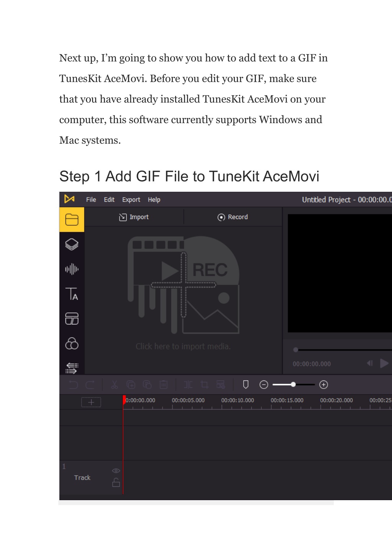Play the preview with the play button
Viewport: 392px width, 555px height.
(384, 363)
